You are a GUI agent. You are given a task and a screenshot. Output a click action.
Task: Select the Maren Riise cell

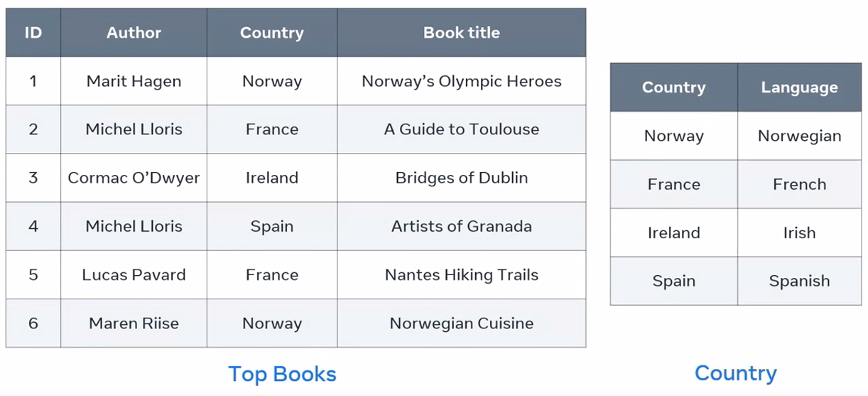134,323
